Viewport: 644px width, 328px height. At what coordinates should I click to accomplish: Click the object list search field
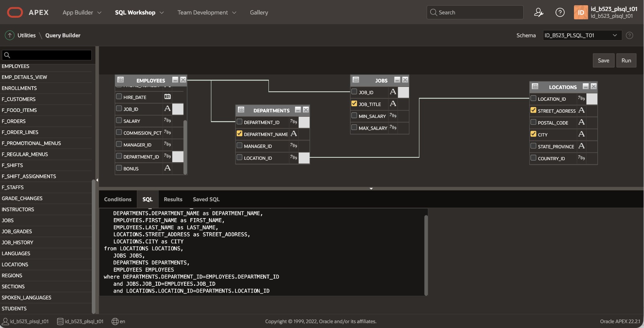tap(47, 55)
